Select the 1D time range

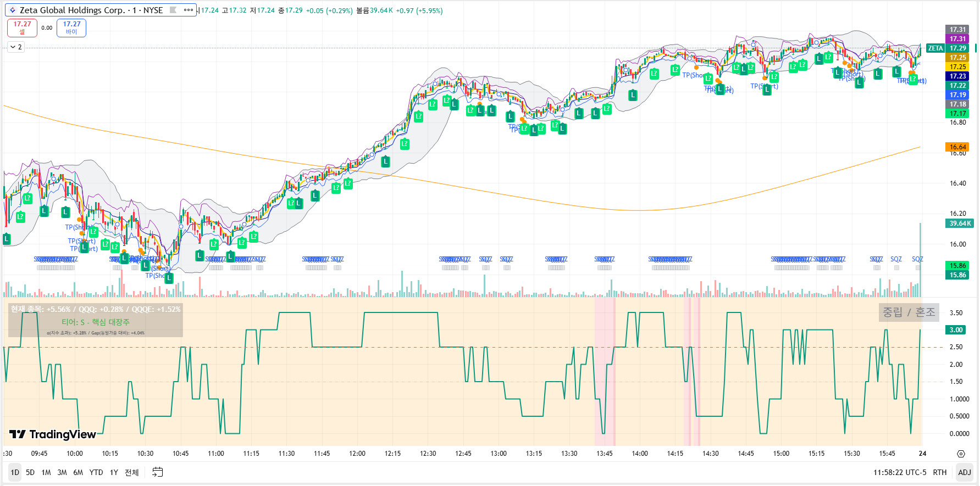click(x=15, y=472)
